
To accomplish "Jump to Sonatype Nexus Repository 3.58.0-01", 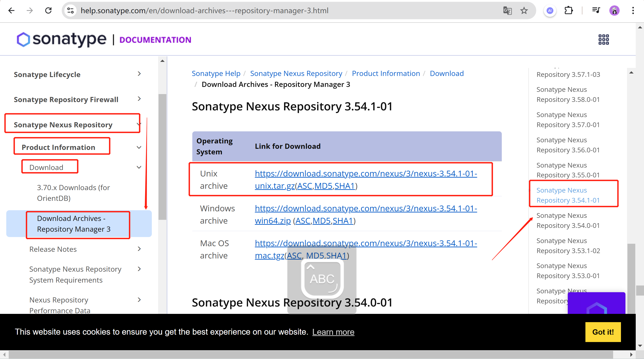I will (568, 94).
